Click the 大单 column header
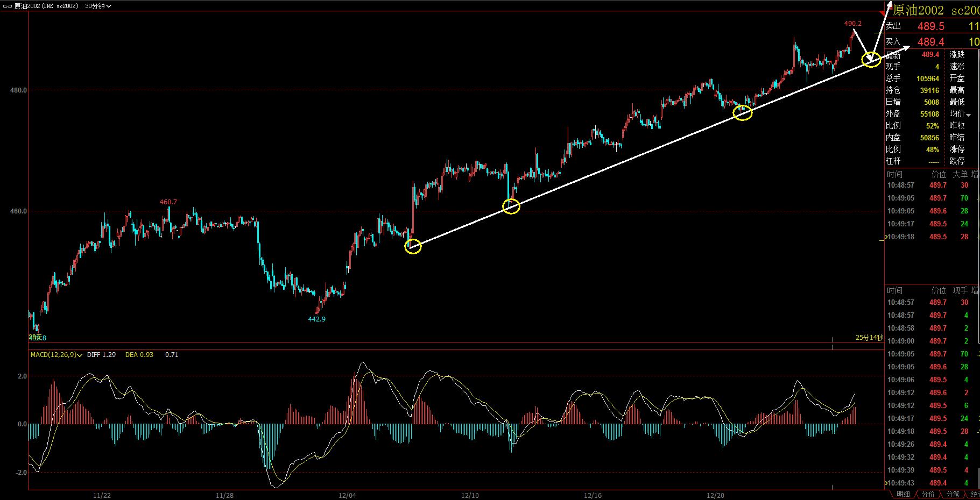This screenshot has width=980, height=500. pos(960,174)
